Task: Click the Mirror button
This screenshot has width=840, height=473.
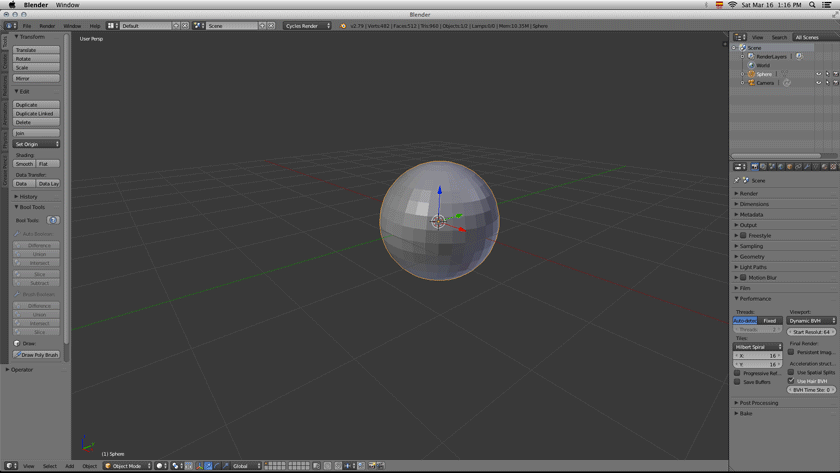Action: point(36,78)
